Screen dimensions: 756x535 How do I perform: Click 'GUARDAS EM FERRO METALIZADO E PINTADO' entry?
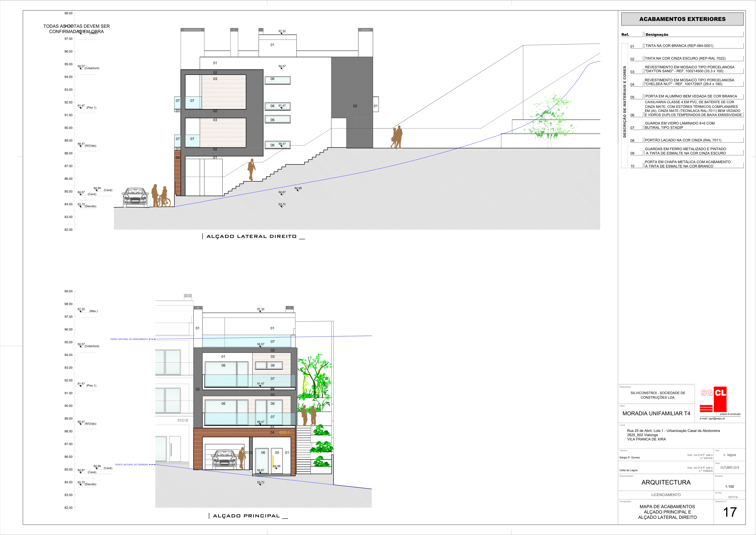[685, 151]
